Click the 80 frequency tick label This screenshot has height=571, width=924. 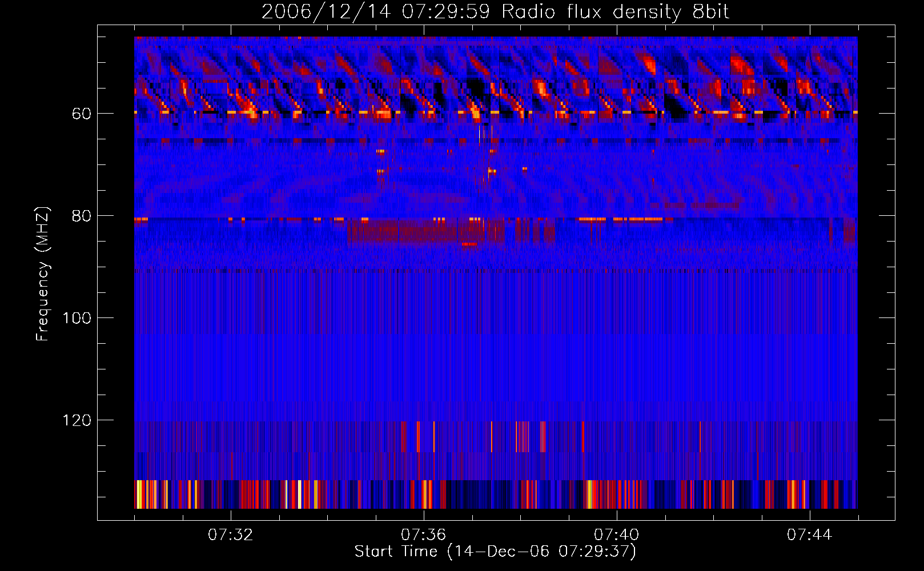pos(82,216)
